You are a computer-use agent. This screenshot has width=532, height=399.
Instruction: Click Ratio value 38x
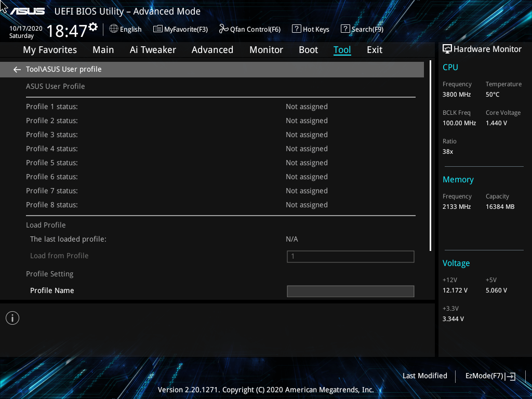(x=448, y=152)
